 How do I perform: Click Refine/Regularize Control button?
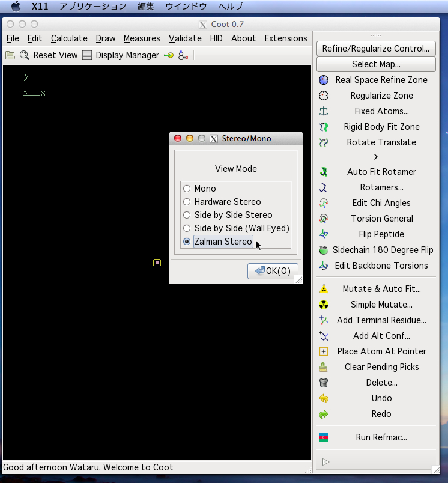pyautogui.click(x=376, y=49)
